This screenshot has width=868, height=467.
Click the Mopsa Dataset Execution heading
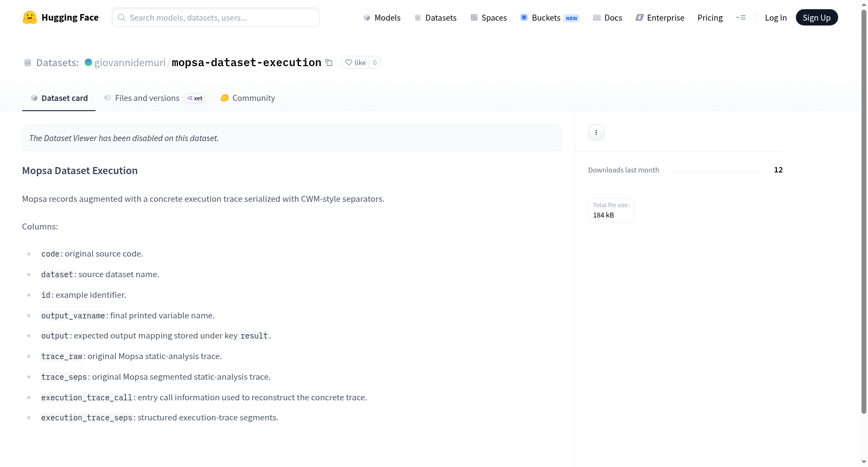coord(80,171)
